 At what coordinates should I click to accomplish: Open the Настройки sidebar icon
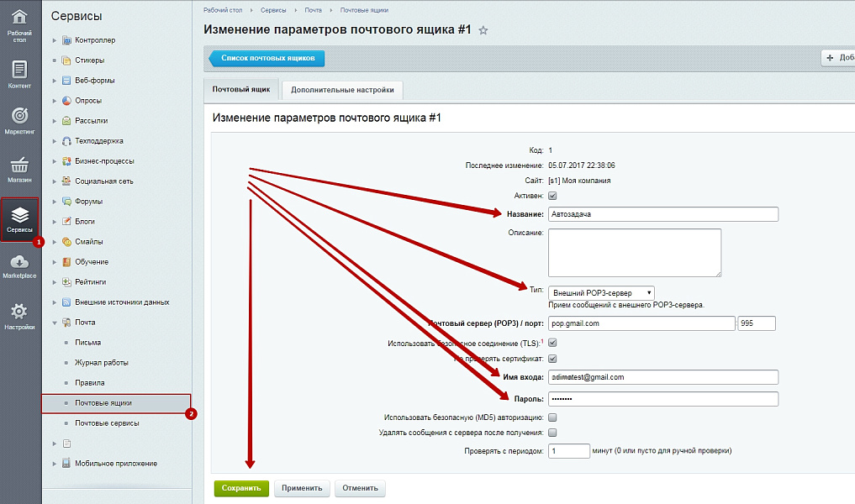(18, 311)
